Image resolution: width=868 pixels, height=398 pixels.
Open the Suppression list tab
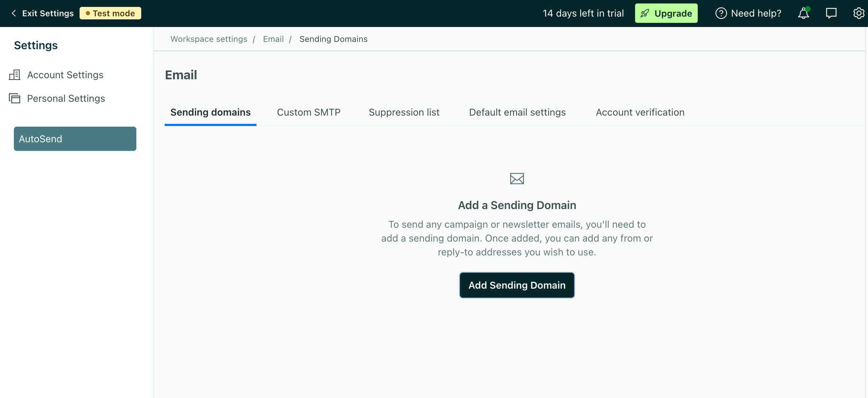pyautogui.click(x=404, y=112)
